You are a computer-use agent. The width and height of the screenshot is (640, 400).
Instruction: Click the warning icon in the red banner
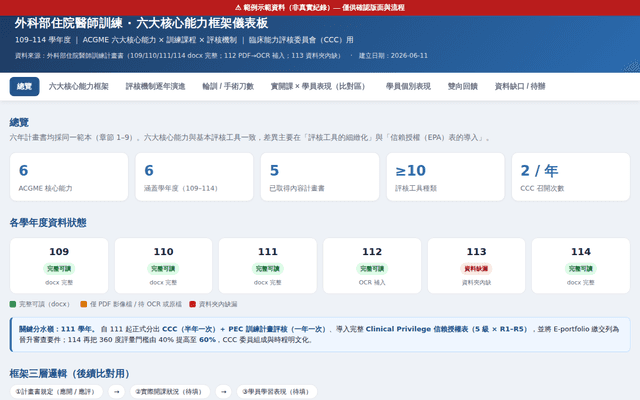click(x=238, y=7)
